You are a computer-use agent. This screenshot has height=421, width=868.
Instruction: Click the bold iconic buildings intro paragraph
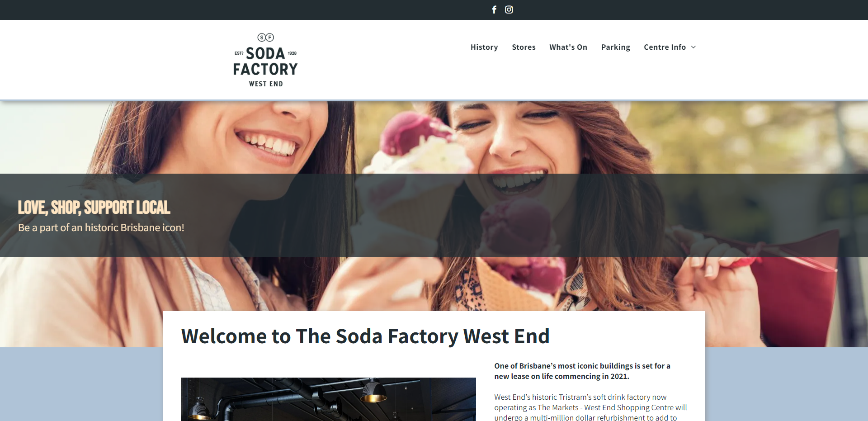pos(582,371)
